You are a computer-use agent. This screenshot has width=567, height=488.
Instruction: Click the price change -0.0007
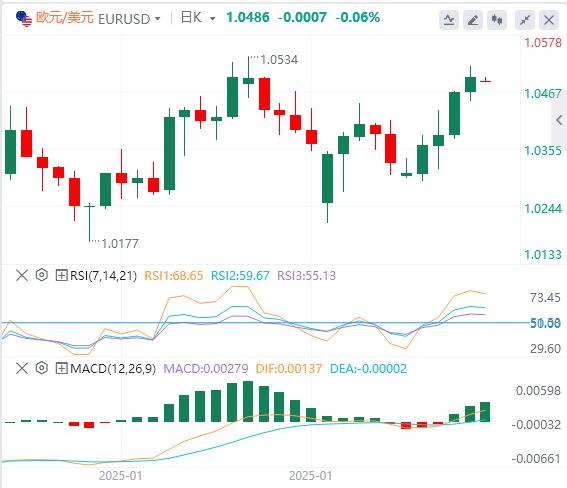(x=302, y=17)
